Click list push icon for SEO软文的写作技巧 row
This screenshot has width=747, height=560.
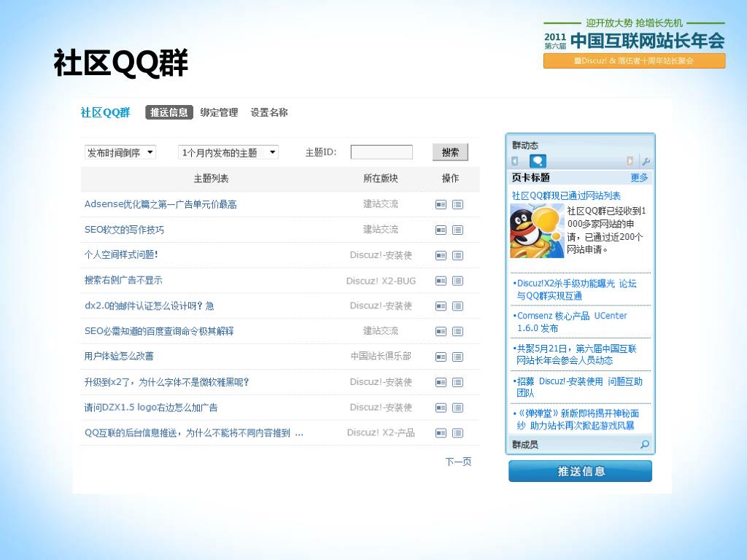tap(458, 230)
